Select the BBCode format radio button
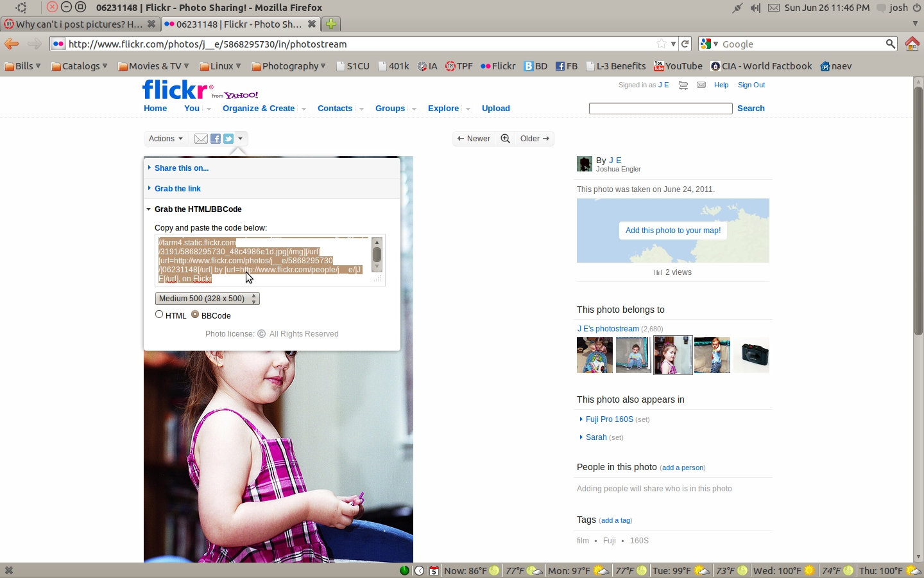 tap(195, 315)
